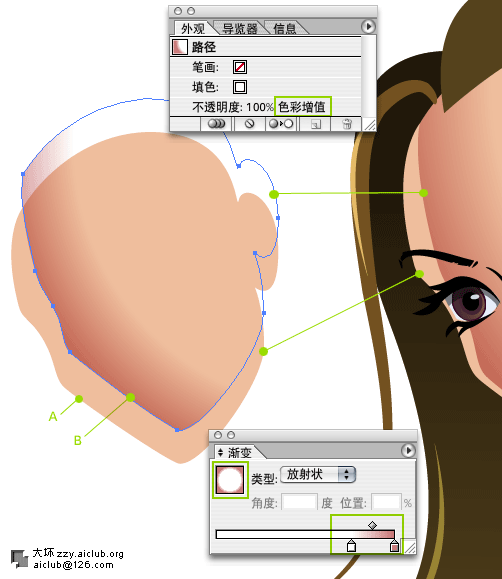Click the Appearance panel trash icon
The image size is (502, 579).
coord(347,124)
